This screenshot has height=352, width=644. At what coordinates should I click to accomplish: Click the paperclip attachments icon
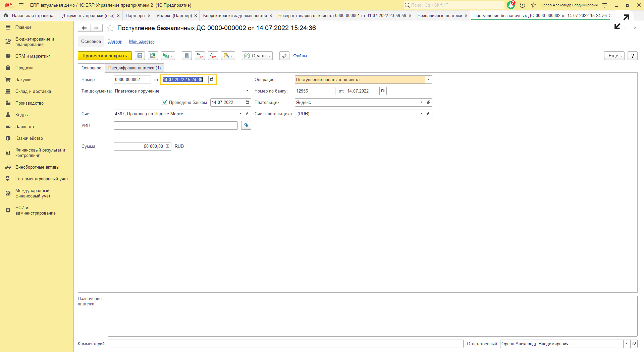pos(284,56)
